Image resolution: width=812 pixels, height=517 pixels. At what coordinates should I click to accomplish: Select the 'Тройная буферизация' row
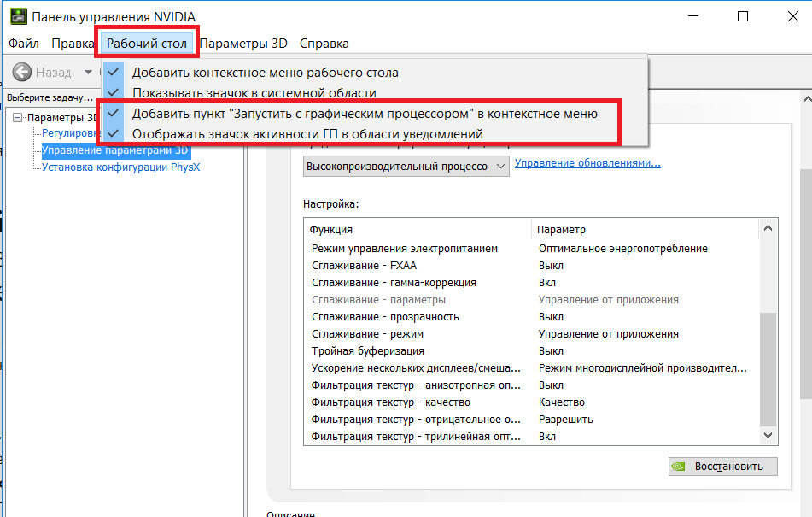(x=531, y=350)
